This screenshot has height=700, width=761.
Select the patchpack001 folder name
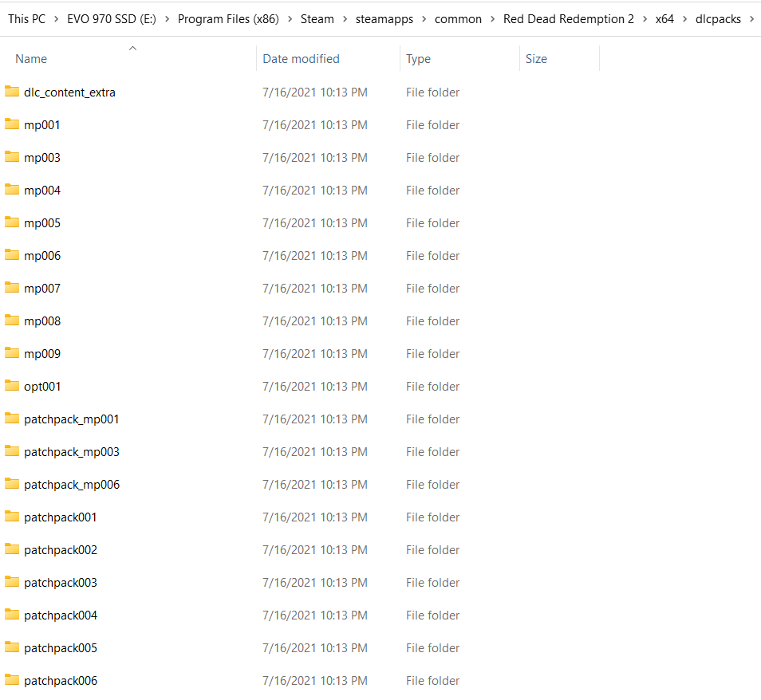tap(60, 517)
